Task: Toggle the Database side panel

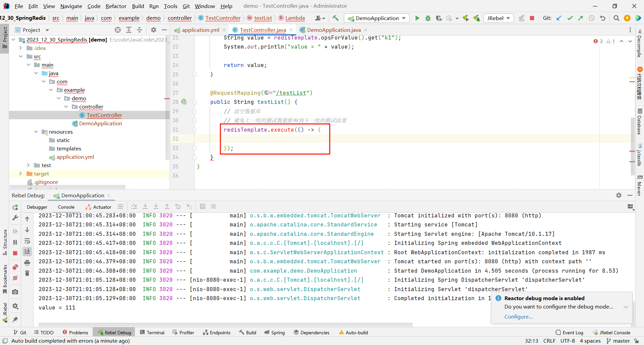Action: [639, 121]
